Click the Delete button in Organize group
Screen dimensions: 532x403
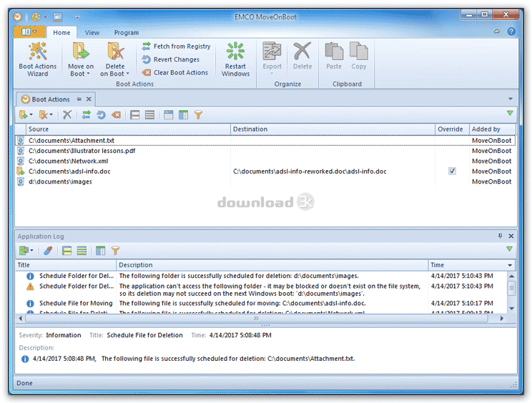click(x=302, y=56)
